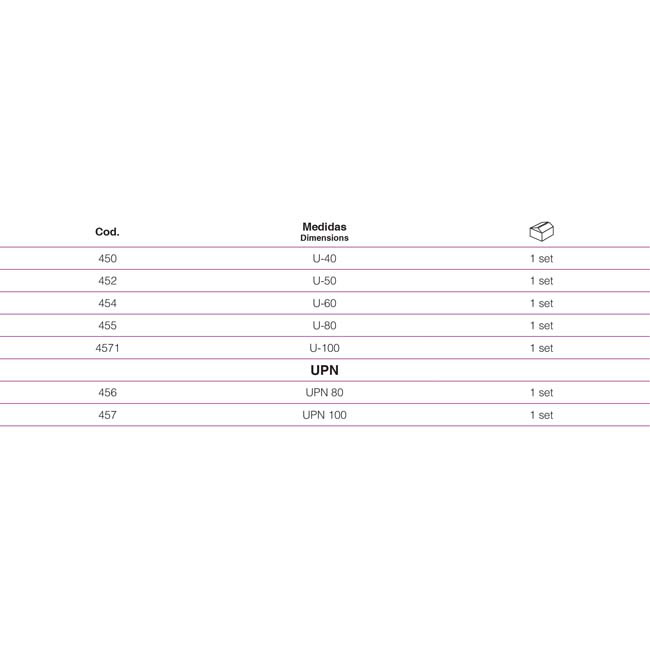The width and height of the screenshot is (650, 650).
Task: Select the Cod. column header
Action: [107, 232]
